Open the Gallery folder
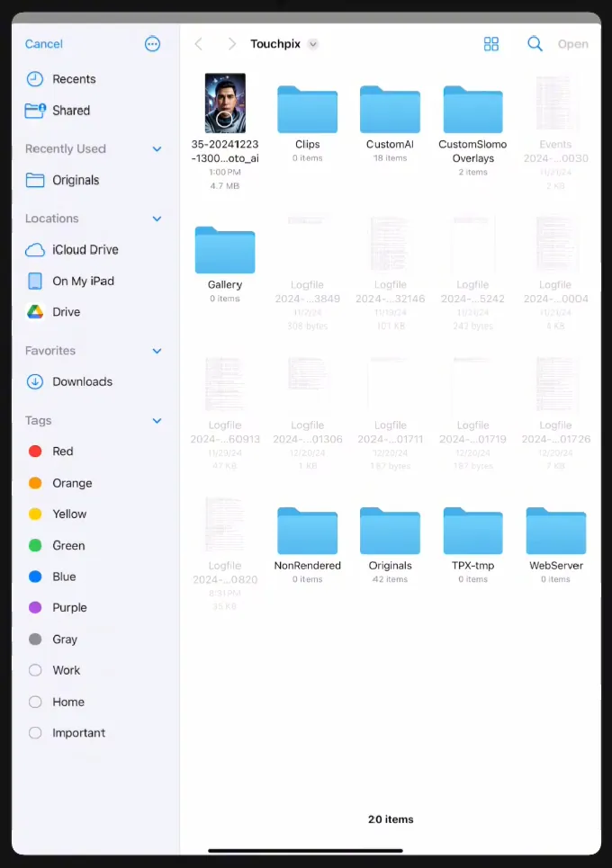Screen dimensions: 612x868 tap(225, 250)
